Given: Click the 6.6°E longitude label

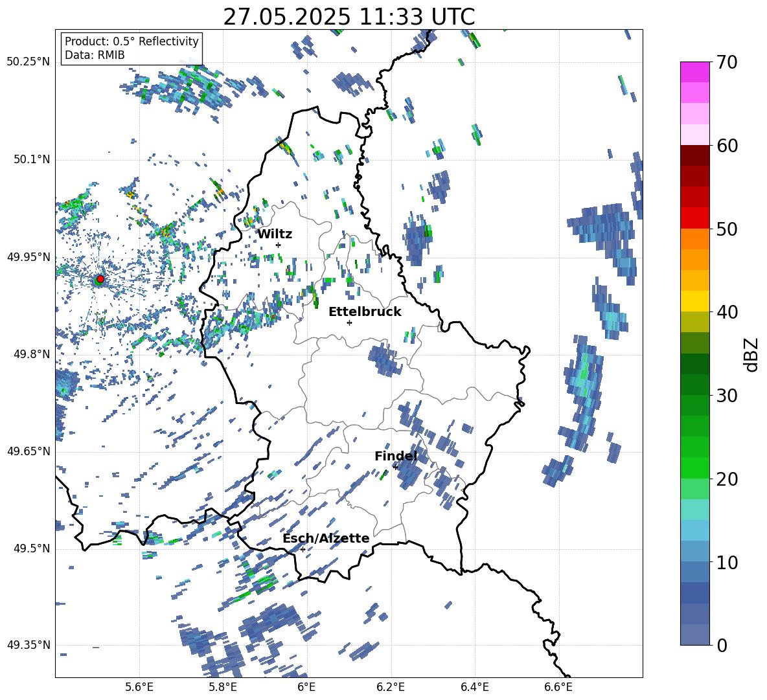Looking at the screenshot, I should click(558, 687).
